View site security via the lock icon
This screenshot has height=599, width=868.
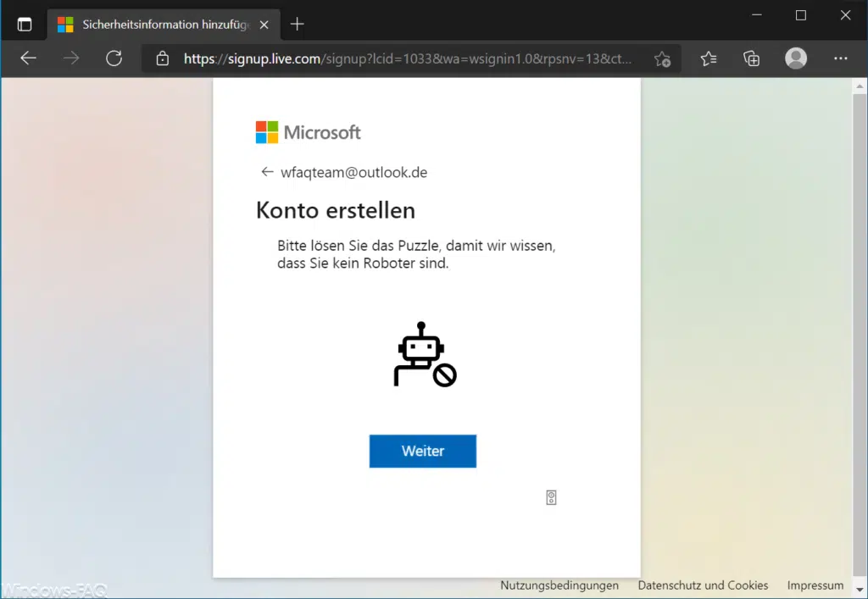pyautogui.click(x=161, y=58)
